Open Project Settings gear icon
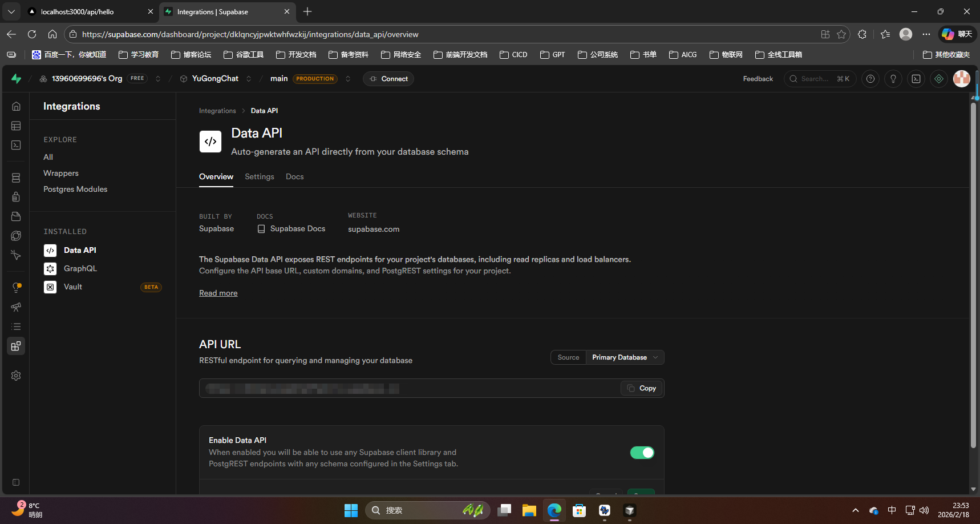The width and height of the screenshot is (980, 524). (16, 376)
